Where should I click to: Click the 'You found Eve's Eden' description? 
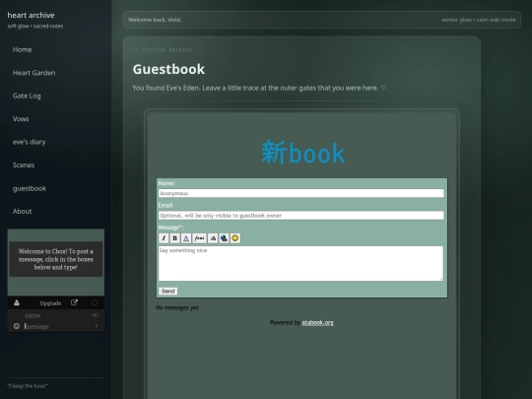tap(259, 88)
